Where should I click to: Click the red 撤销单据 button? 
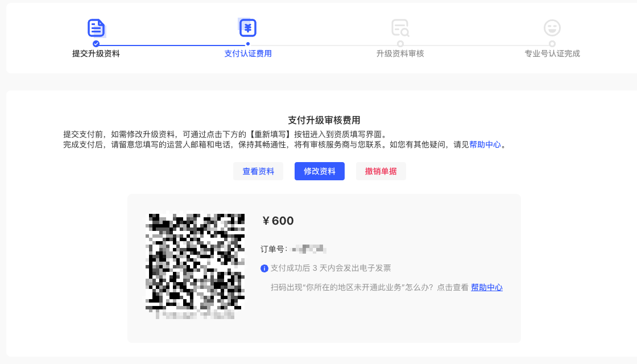380,171
